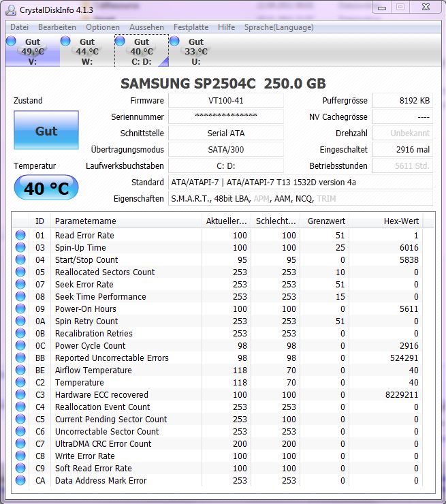Image resolution: width=446 pixels, height=504 pixels.
Task: Click the Firmware field VT100-41
Action: tap(226, 101)
